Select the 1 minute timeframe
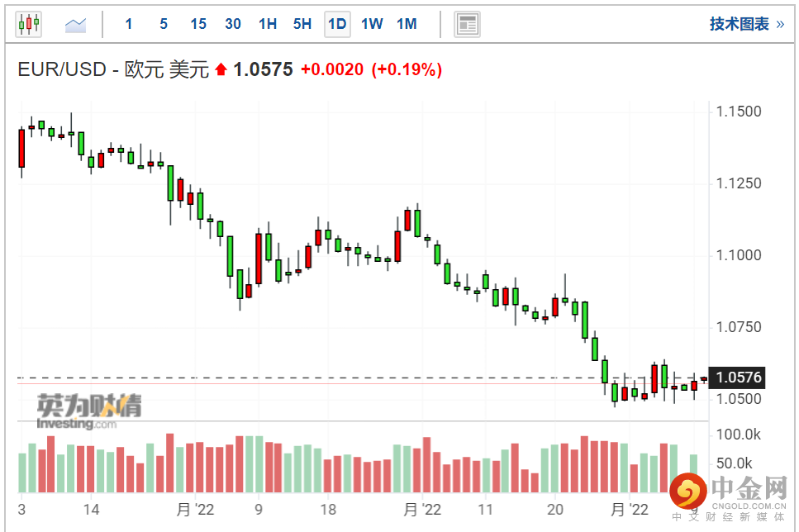The width and height of the screenshot is (799, 532). pyautogui.click(x=129, y=24)
